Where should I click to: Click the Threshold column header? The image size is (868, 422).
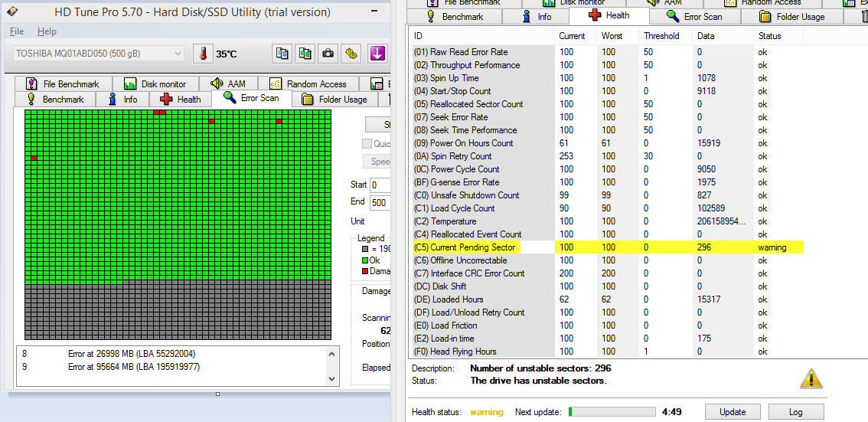coord(665,36)
